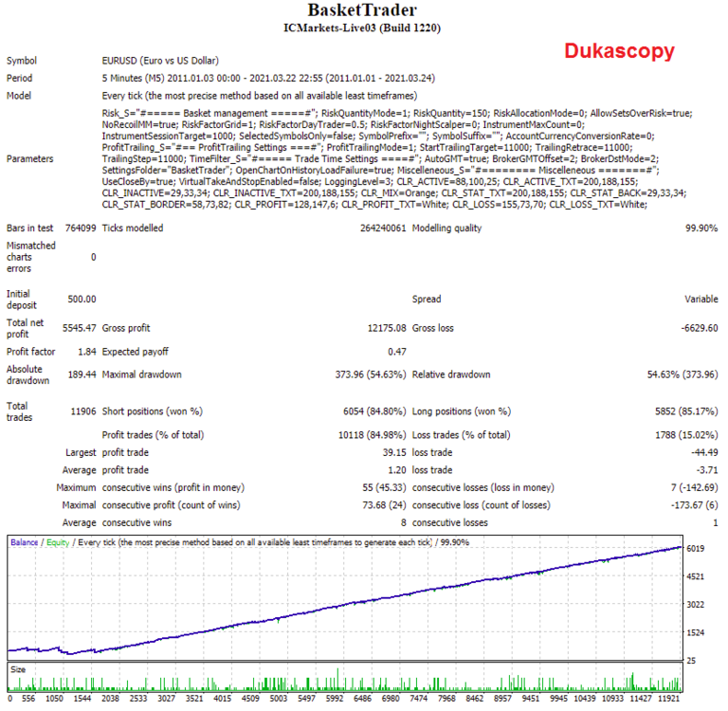
Task: Click Modelling quality value 99.90%
Action: (x=701, y=228)
